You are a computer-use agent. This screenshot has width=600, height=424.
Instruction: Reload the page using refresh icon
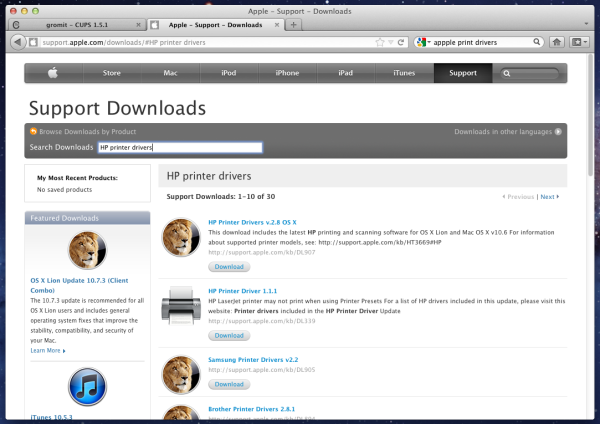click(401, 42)
